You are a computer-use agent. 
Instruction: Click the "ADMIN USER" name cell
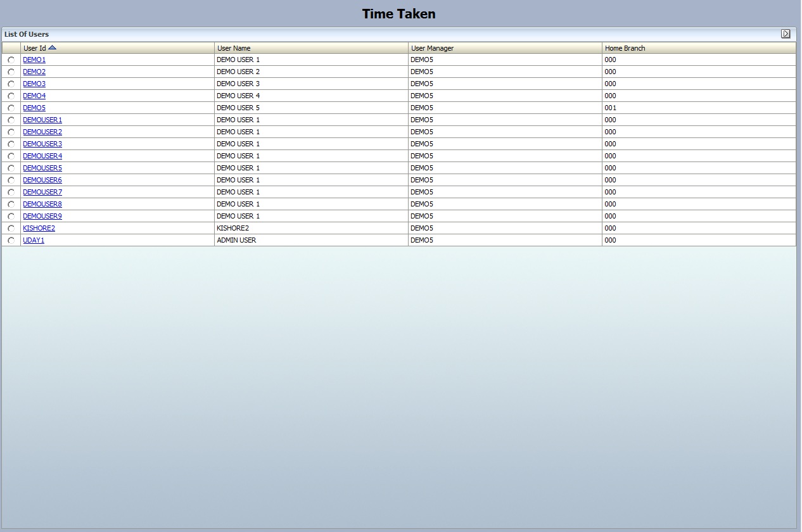(x=312, y=240)
